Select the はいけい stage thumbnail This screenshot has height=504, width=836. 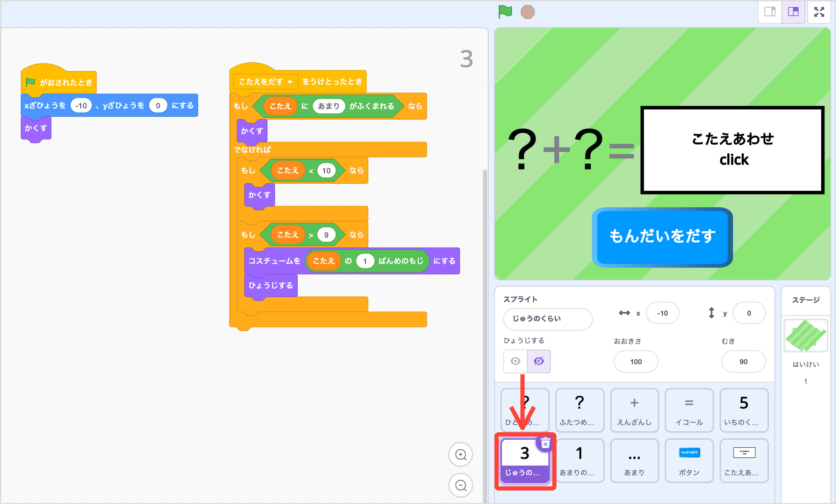coord(805,336)
